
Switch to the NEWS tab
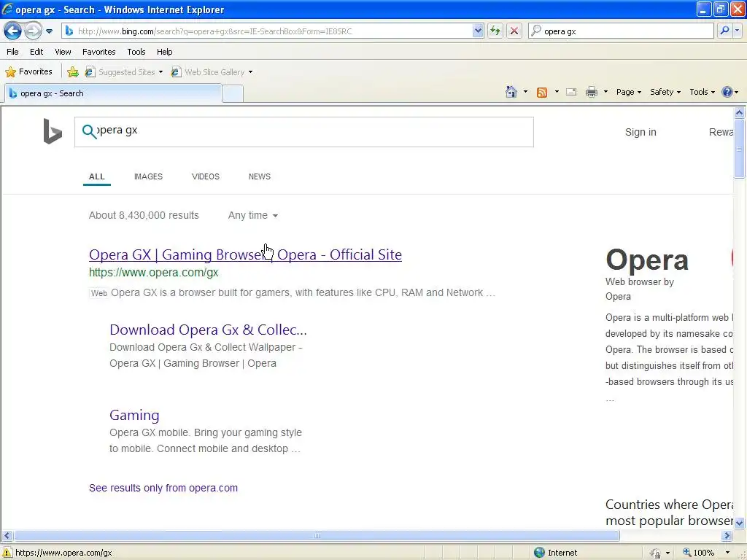pyautogui.click(x=260, y=176)
